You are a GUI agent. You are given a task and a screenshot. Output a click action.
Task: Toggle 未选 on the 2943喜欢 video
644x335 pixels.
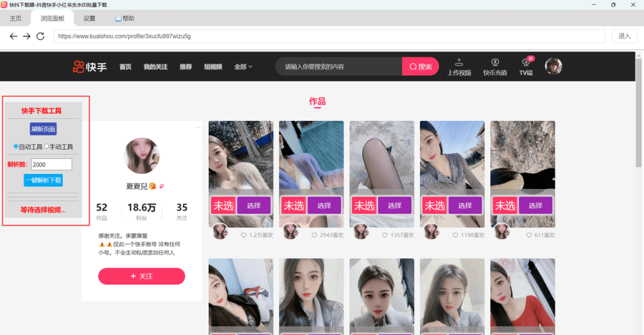pyautogui.click(x=294, y=205)
